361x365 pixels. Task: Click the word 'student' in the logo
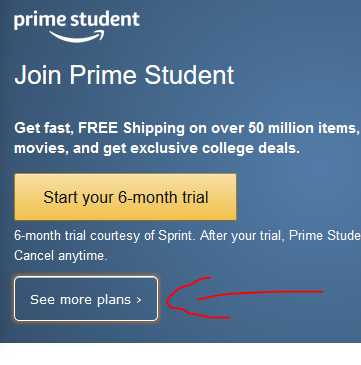(105, 19)
